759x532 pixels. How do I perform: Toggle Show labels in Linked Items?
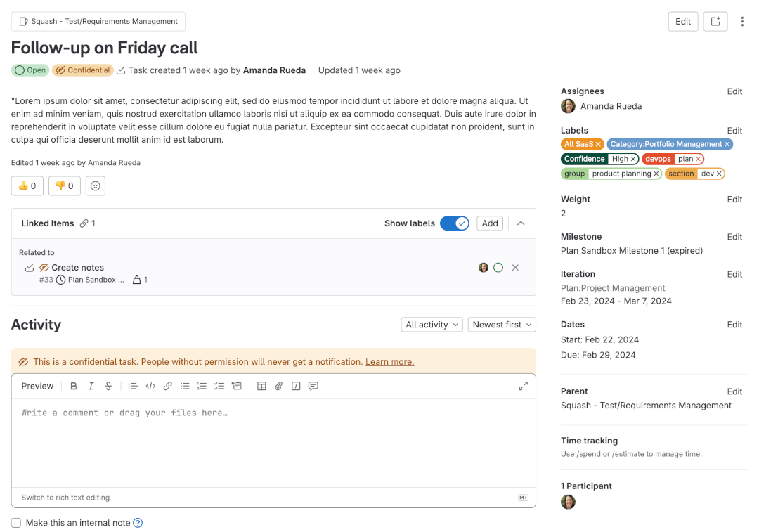[454, 223]
